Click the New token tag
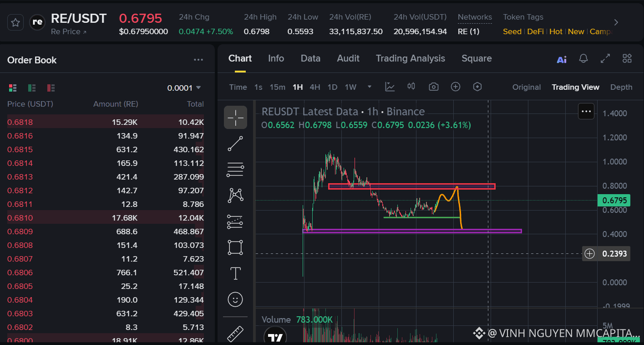The image size is (644, 345). (x=576, y=31)
